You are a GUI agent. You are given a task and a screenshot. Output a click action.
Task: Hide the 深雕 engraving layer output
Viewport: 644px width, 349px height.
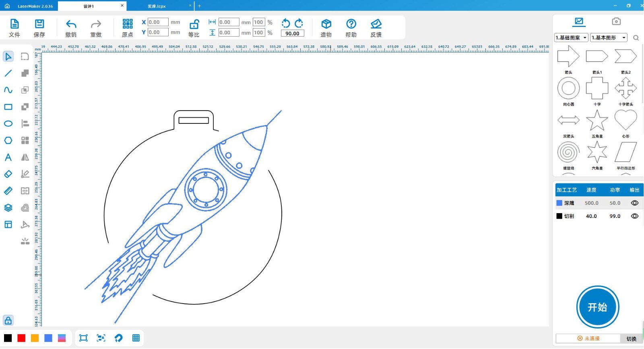(635, 203)
